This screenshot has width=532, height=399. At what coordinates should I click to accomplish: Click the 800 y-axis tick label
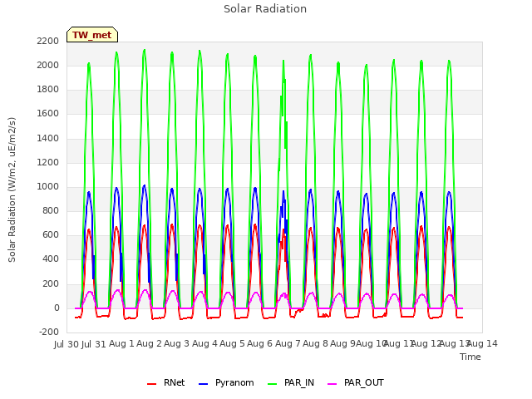[x=51, y=210]
